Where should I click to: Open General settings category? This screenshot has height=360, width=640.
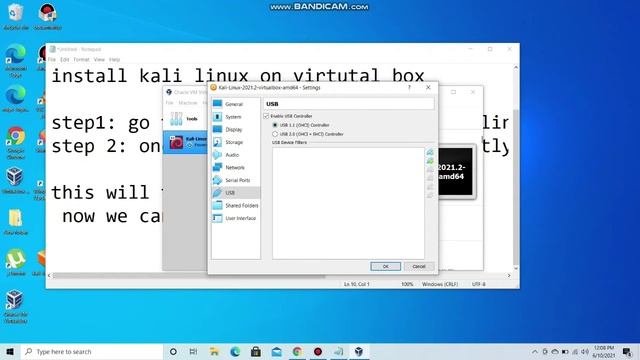(235, 104)
